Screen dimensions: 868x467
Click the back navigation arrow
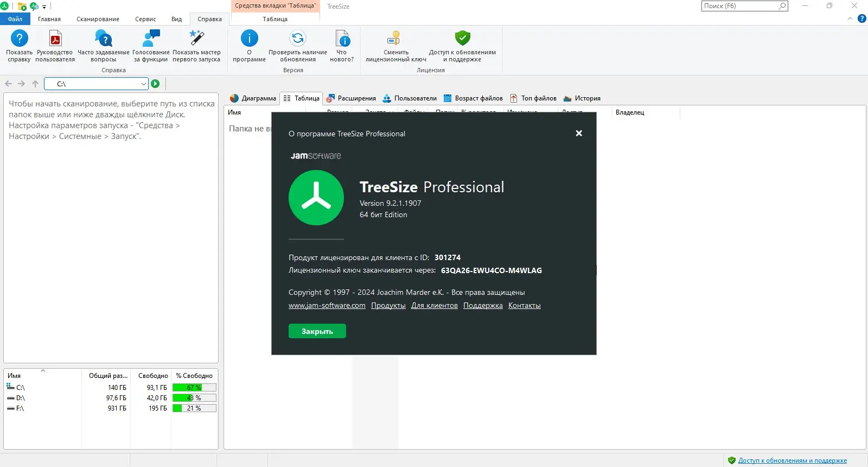pyautogui.click(x=8, y=84)
